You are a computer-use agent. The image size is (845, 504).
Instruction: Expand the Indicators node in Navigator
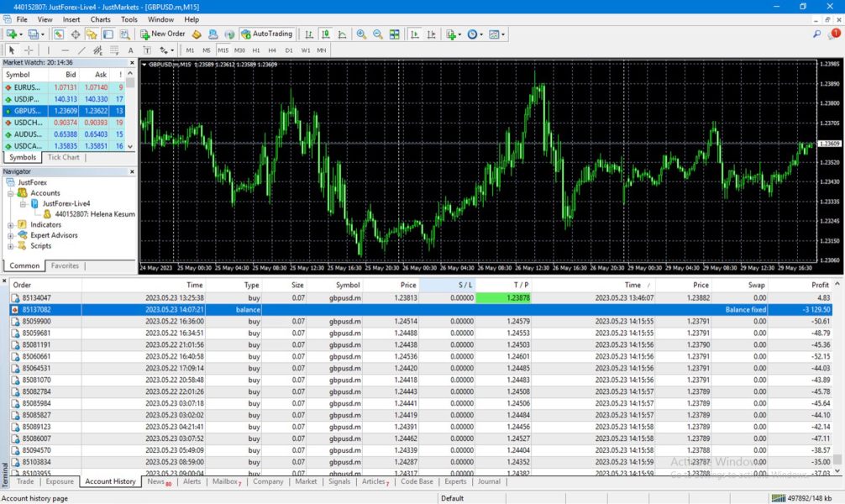(x=11, y=224)
